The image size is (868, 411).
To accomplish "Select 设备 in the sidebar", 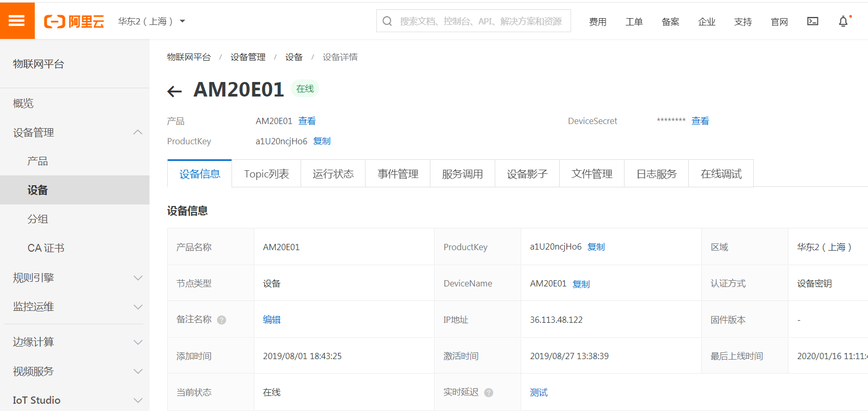I will click(x=75, y=190).
